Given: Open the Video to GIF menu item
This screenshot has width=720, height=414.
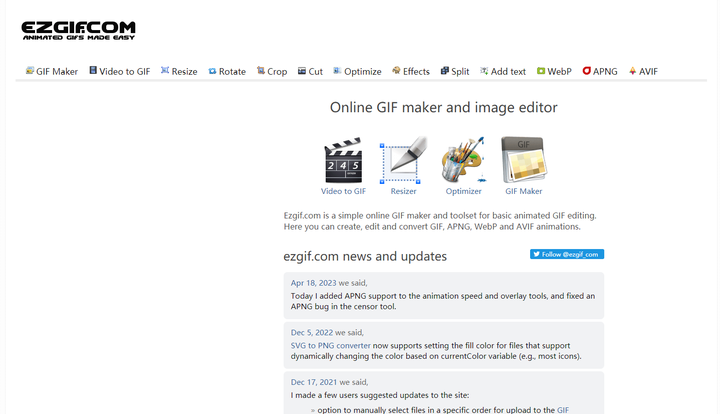Looking at the screenshot, I should tap(120, 71).
